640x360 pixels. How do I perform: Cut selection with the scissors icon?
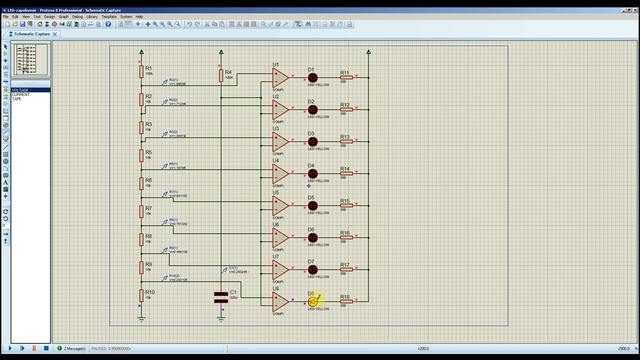207,24
